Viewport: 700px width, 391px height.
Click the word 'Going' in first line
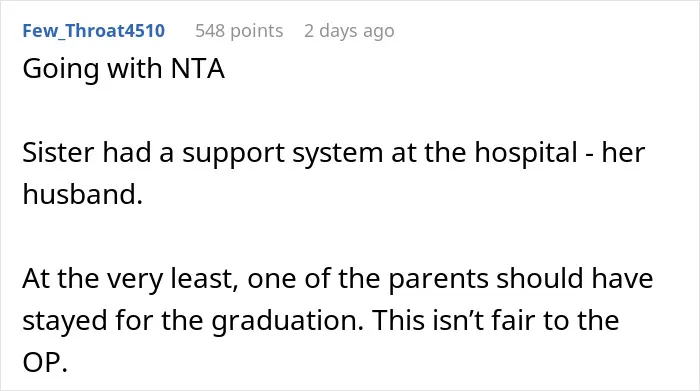tap(61, 70)
